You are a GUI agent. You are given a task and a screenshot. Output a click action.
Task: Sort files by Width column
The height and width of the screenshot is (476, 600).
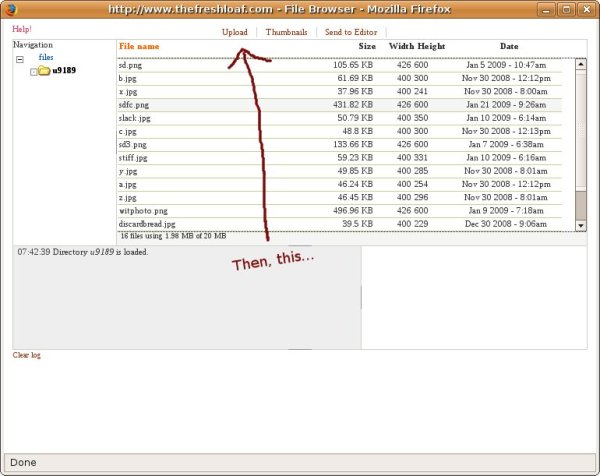[x=400, y=47]
